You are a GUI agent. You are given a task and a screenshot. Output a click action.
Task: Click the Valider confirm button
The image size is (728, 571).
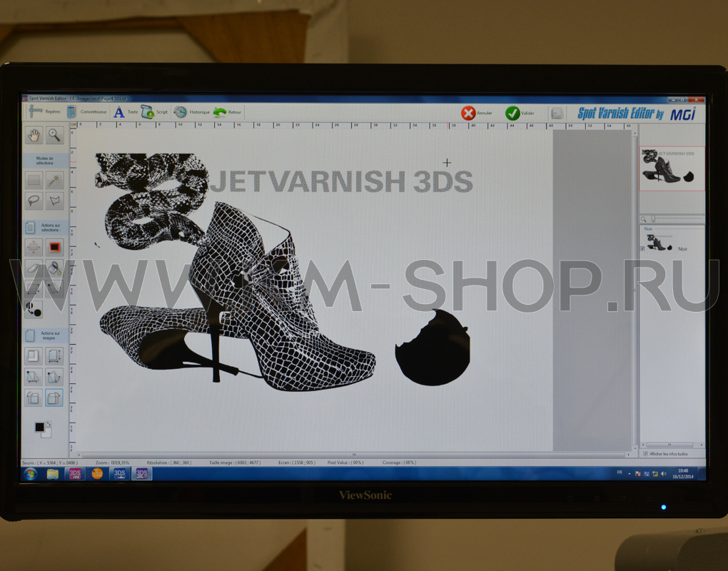point(520,113)
